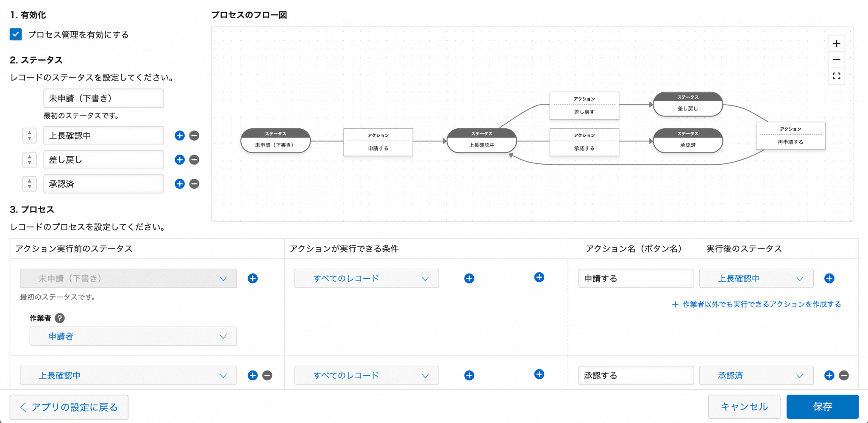Image resolution: width=868 pixels, height=423 pixels.
Task: Click the 承認する action name field
Action: click(636, 375)
